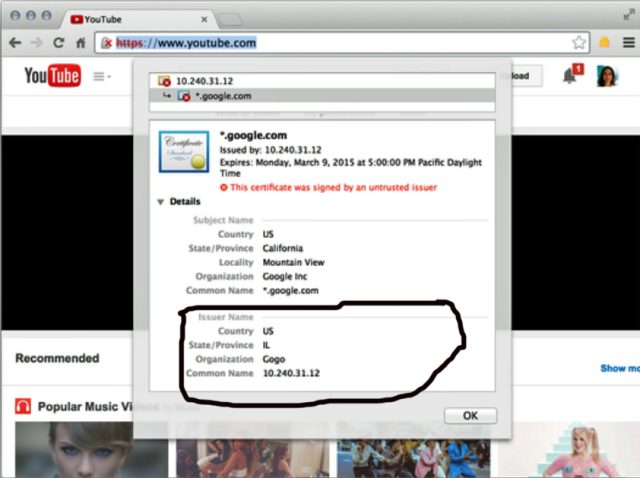Open the first music video thumbnail
640x478 pixels.
coord(91,450)
